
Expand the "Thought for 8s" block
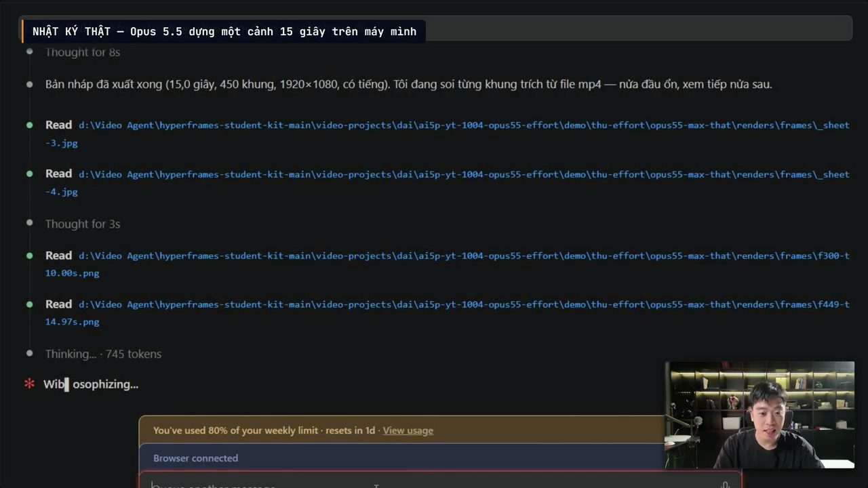83,52
